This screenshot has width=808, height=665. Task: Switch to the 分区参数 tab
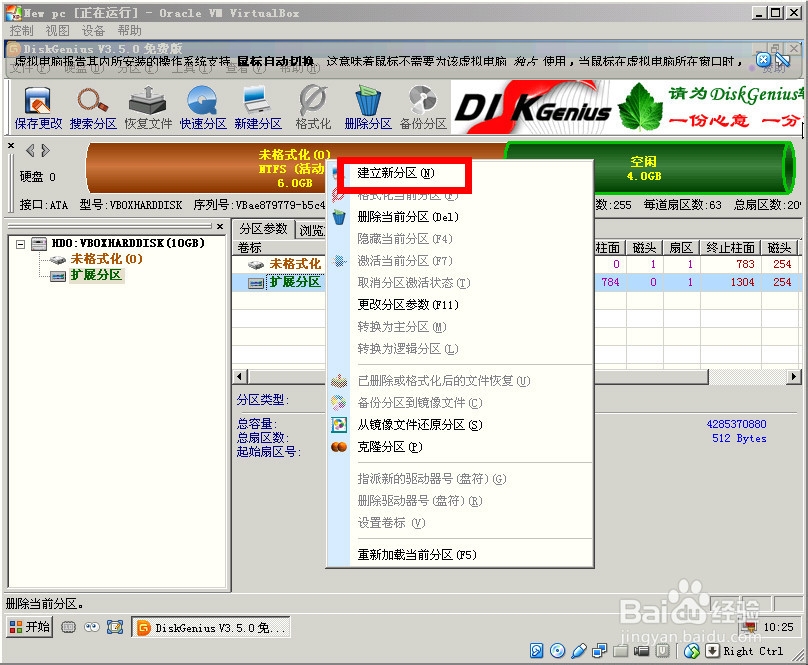coord(263,229)
